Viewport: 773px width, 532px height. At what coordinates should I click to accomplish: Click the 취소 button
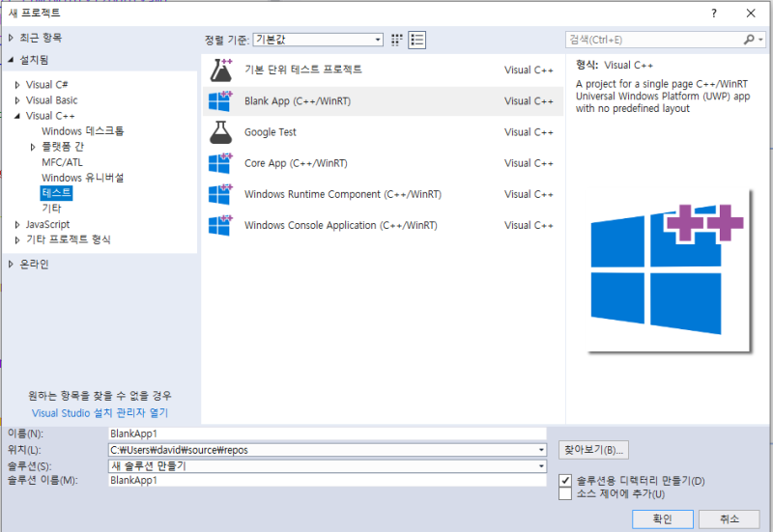coord(730,518)
